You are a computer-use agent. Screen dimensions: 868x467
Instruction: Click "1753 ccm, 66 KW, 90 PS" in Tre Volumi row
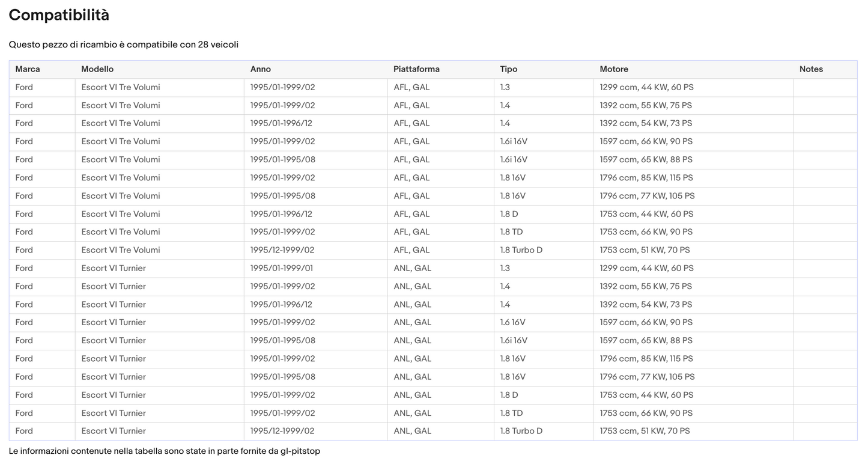point(646,232)
